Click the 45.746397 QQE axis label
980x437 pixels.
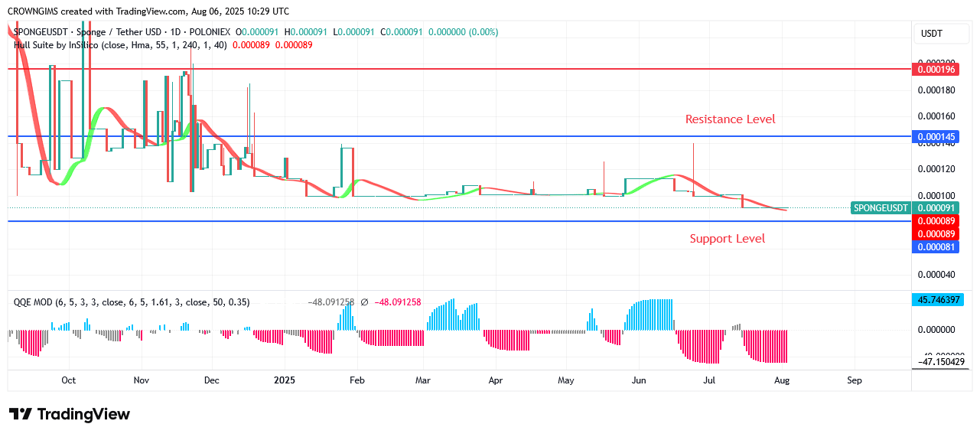tap(937, 300)
